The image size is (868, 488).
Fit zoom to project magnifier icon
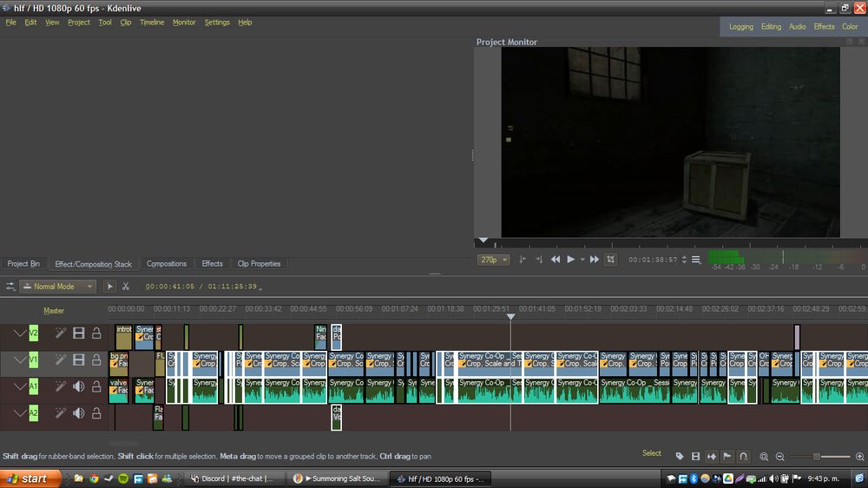pos(764,457)
